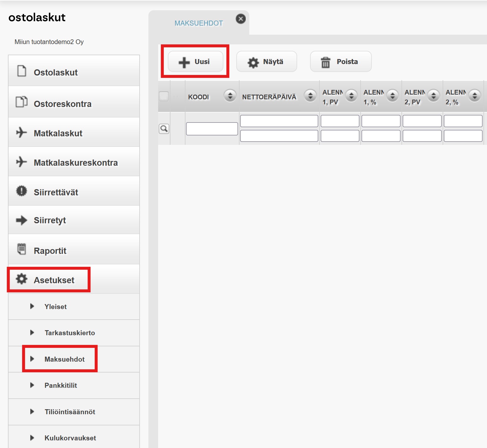This screenshot has width=487, height=448.
Task: Sort by the KOODI column arrows
Action: pos(230,95)
